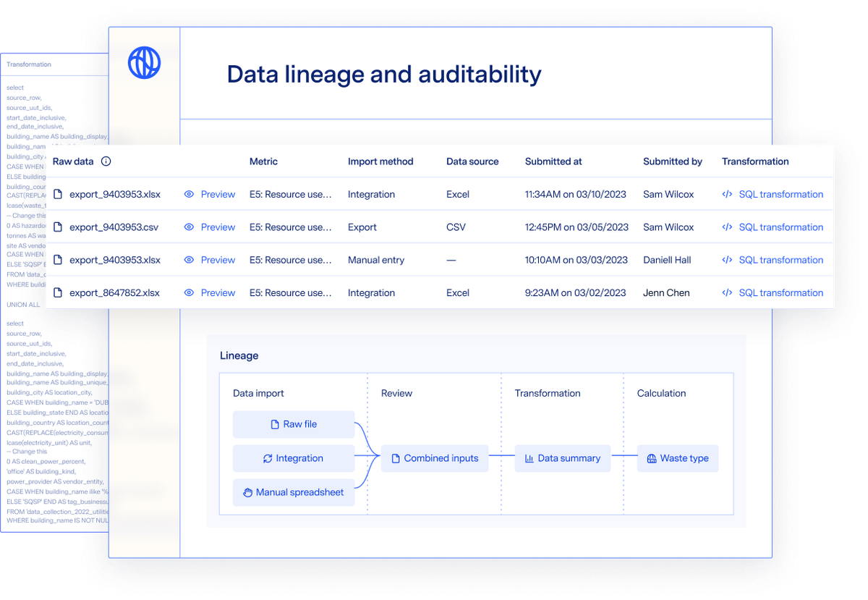The height and width of the screenshot is (600, 868).
Task: Click the Manual spreadsheet hand icon
Action: tap(246, 492)
